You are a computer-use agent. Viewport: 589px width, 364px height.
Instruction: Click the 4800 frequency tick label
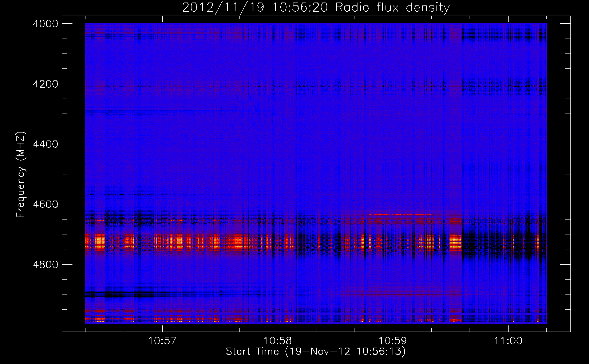[46, 264]
